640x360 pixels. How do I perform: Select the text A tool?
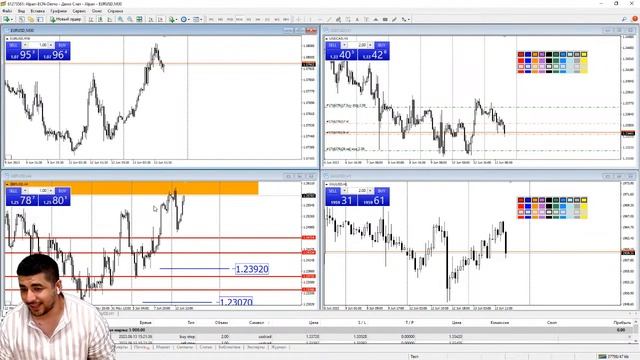point(357,19)
